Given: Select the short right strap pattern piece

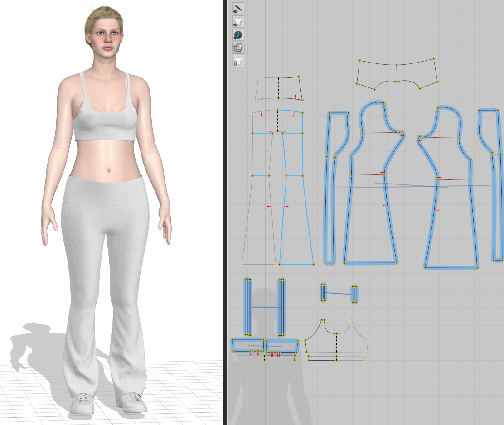Looking at the screenshot, I should tap(354, 294).
